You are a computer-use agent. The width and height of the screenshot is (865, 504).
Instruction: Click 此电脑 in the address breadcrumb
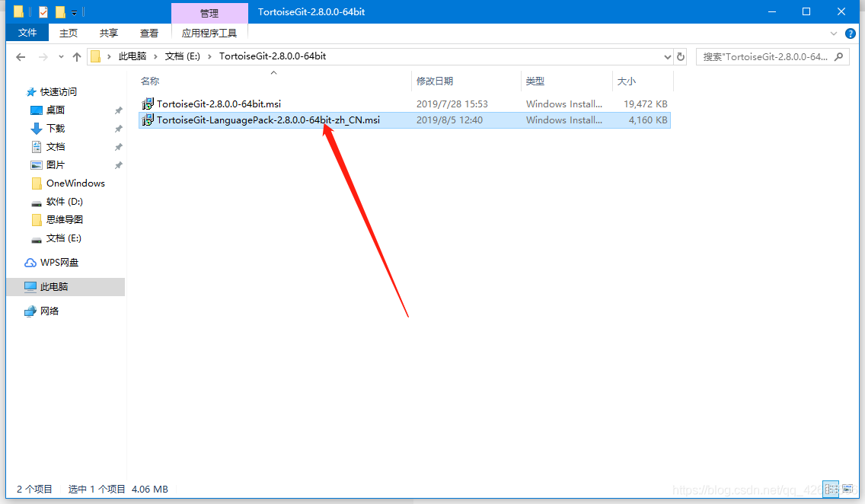132,56
